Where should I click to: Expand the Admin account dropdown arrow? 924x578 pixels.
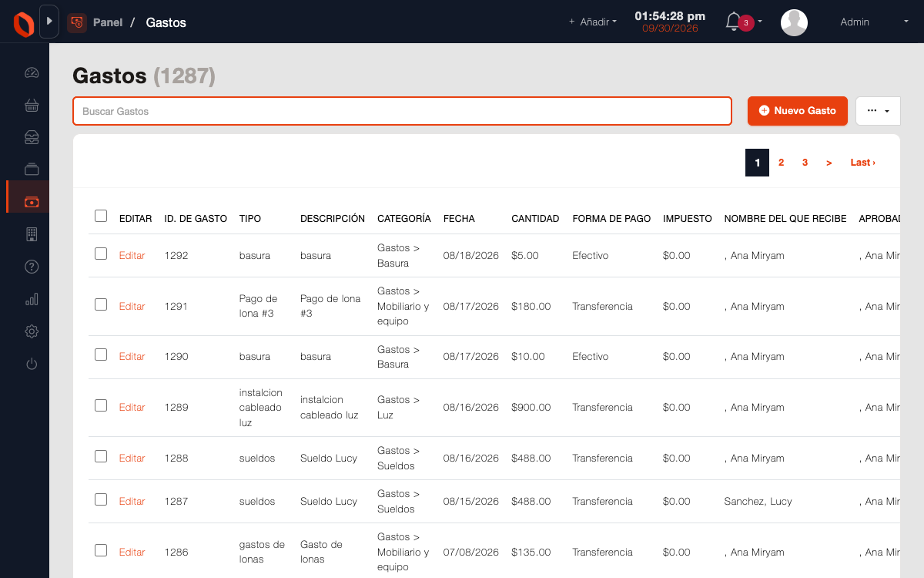pyautogui.click(x=906, y=22)
